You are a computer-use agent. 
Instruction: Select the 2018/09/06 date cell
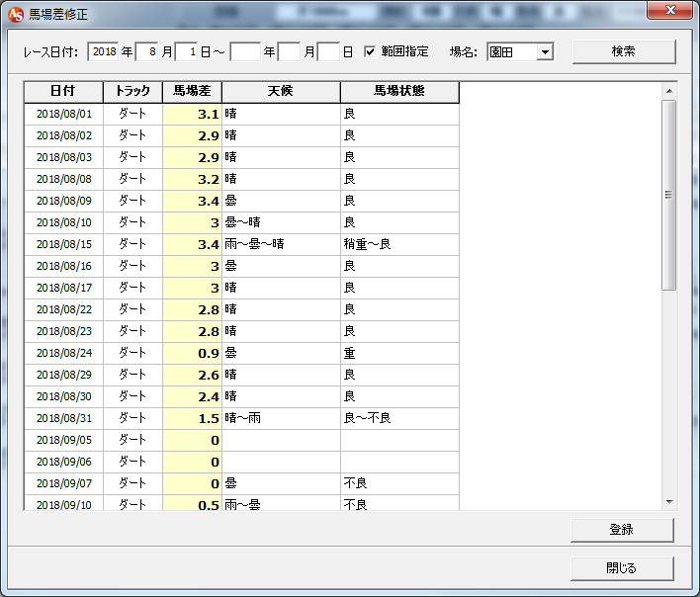[64, 463]
